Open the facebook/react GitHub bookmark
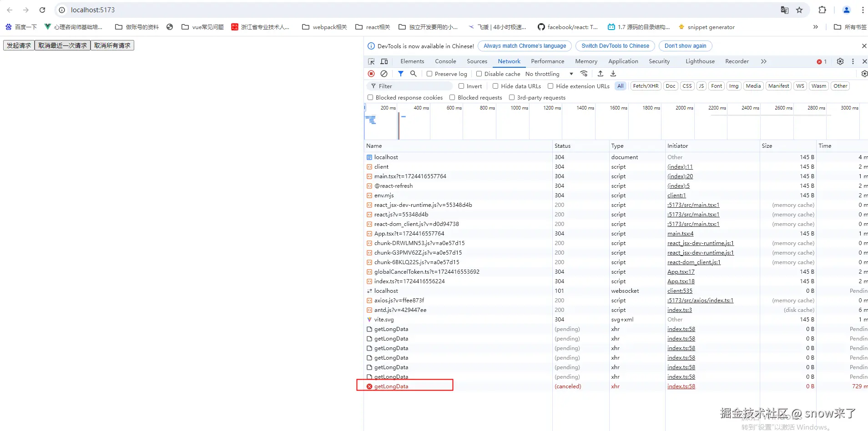 click(568, 27)
